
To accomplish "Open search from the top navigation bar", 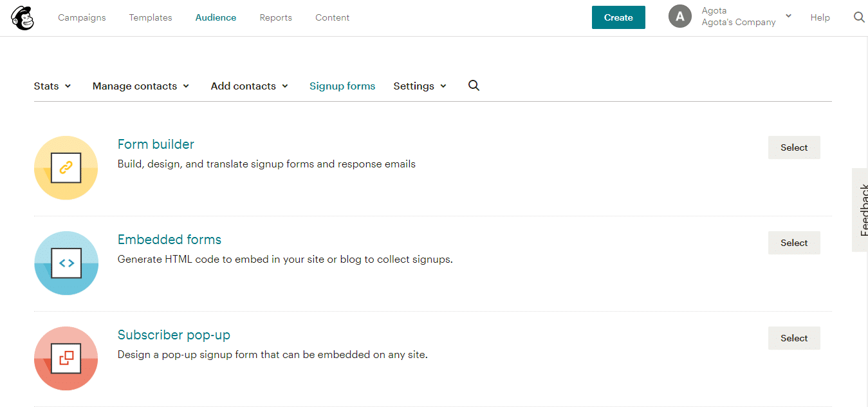I will pos(859,17).
